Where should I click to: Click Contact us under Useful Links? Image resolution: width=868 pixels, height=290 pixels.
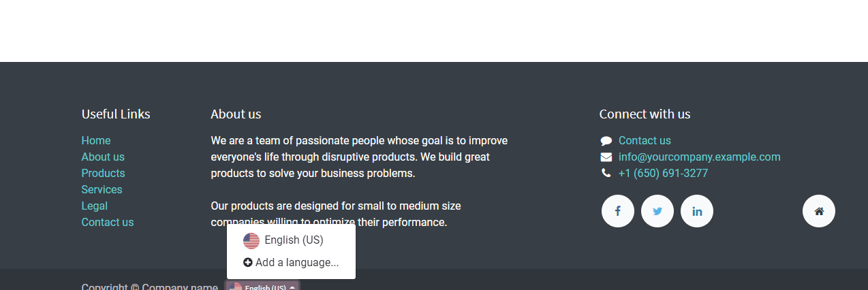pos(108,223)
